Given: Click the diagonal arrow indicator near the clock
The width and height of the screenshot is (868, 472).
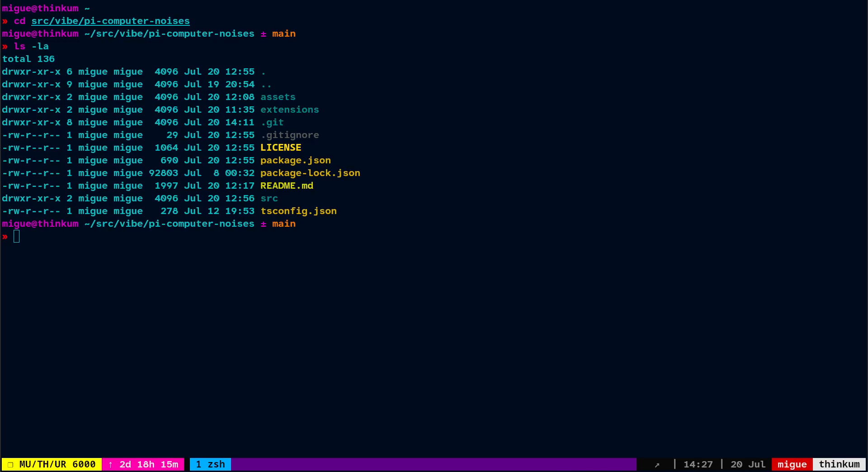Looking at the screenshot, I should click(657, 465).
